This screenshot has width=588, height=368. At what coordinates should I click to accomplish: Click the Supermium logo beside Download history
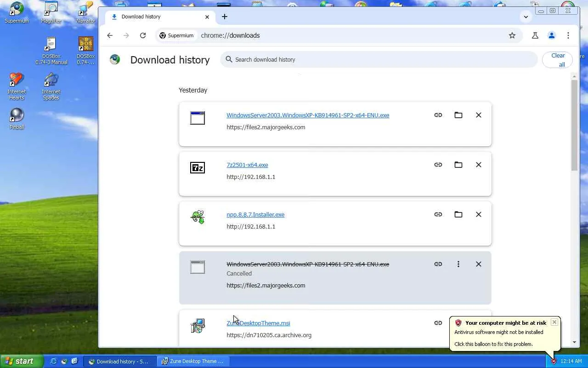pyautogui.click(x=115, y=59)
